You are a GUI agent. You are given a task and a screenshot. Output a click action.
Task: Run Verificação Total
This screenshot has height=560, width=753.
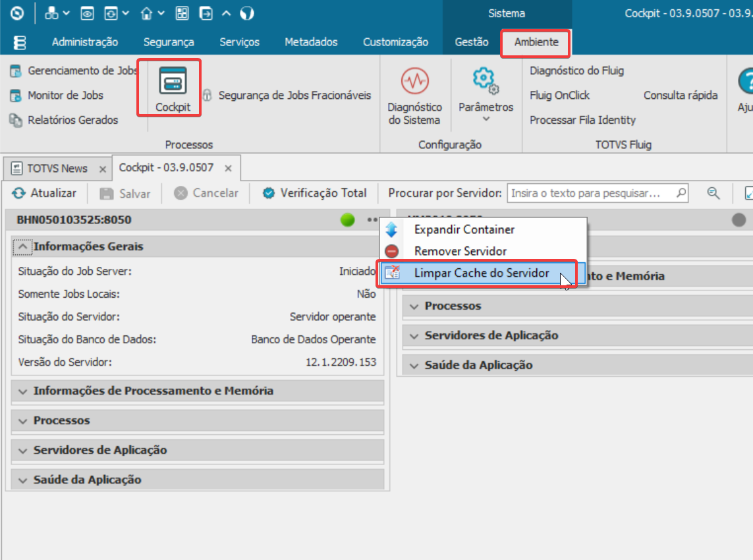[x=314, y=193]
